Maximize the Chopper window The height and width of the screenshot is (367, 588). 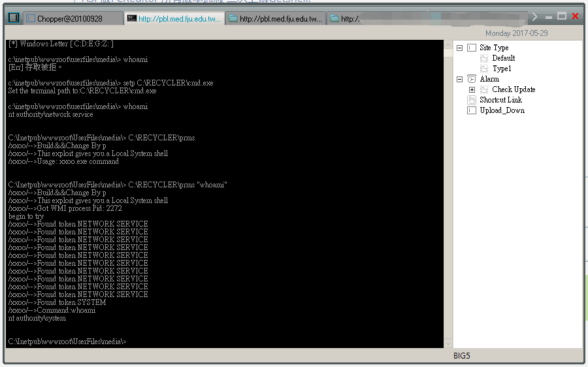pos(561,16)
